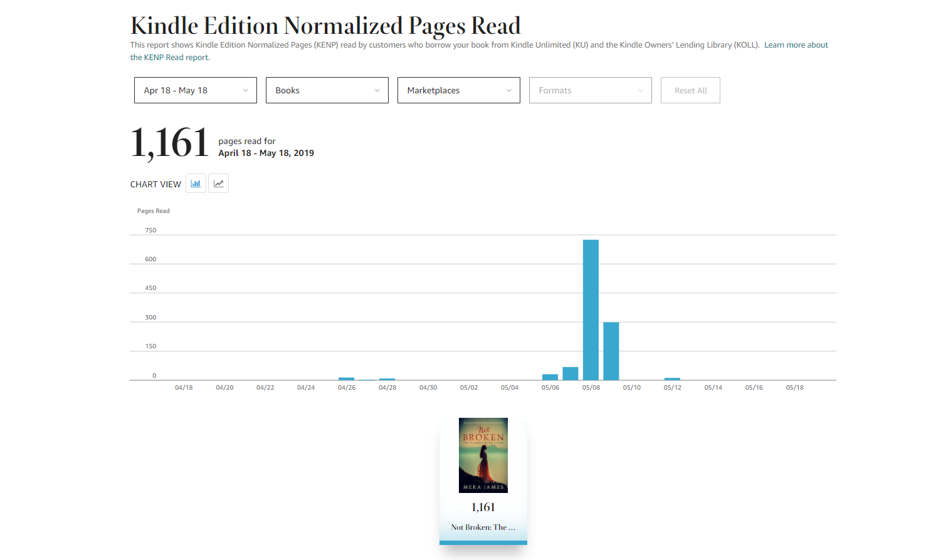Image resolution: width=931 pixels, height=560 pixels.
Task: Open the Learn more about KENP link
Action: pos(796,45)
